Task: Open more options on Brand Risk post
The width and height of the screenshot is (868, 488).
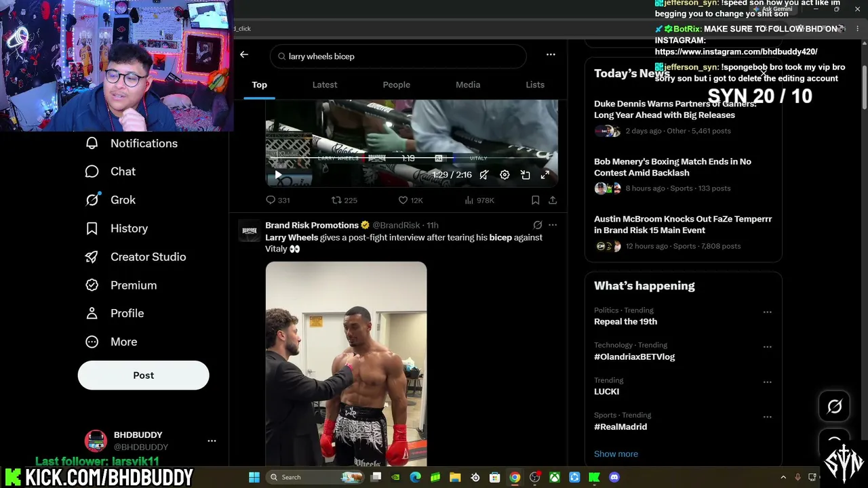Action: [553, 225]
